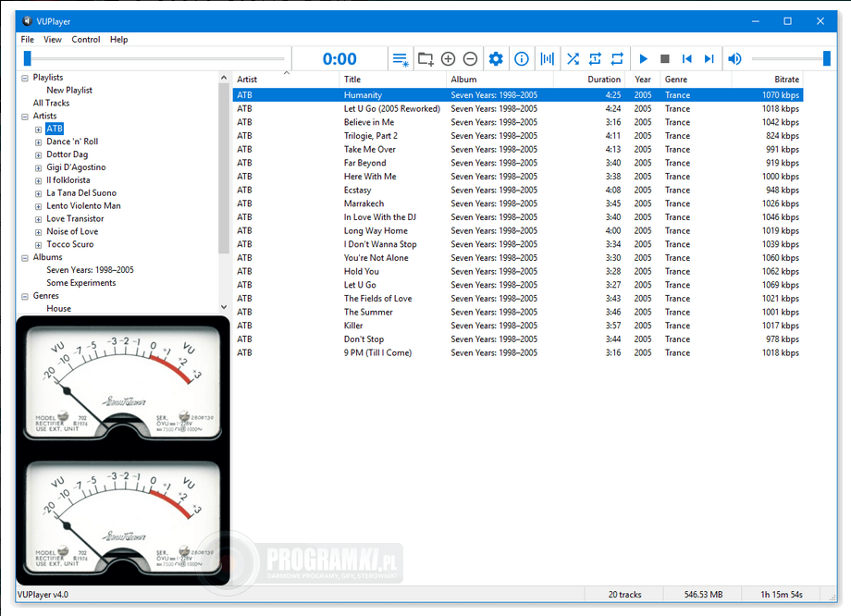This screenshot has width=851, height=616.
Task: Open the playlist options icon
Action: click(x=401, y=59)
